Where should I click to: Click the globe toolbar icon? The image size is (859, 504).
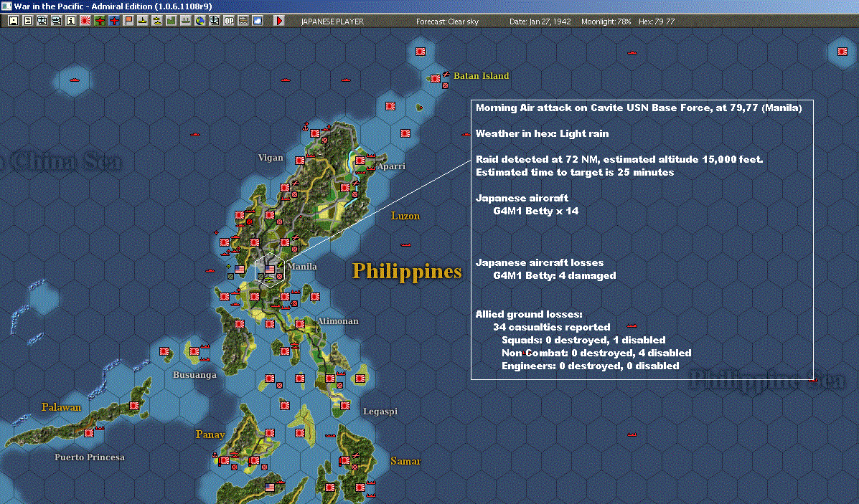tap(200, 21)
